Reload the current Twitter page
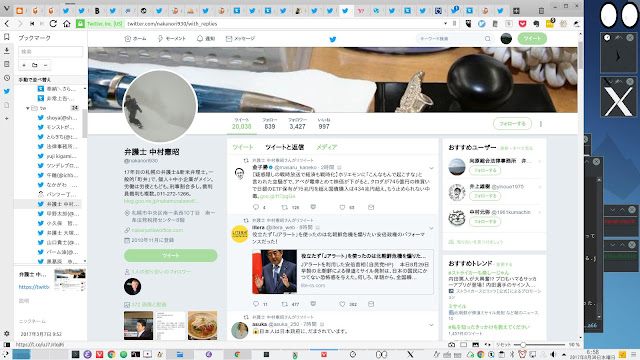 click(53, 24)
